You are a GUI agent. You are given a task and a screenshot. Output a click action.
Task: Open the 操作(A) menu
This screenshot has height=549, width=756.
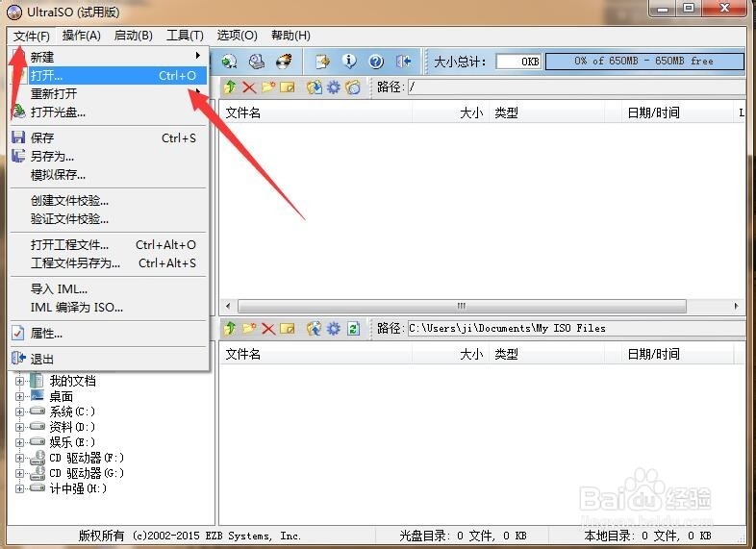pyautogui.click(x=82, y=36)
